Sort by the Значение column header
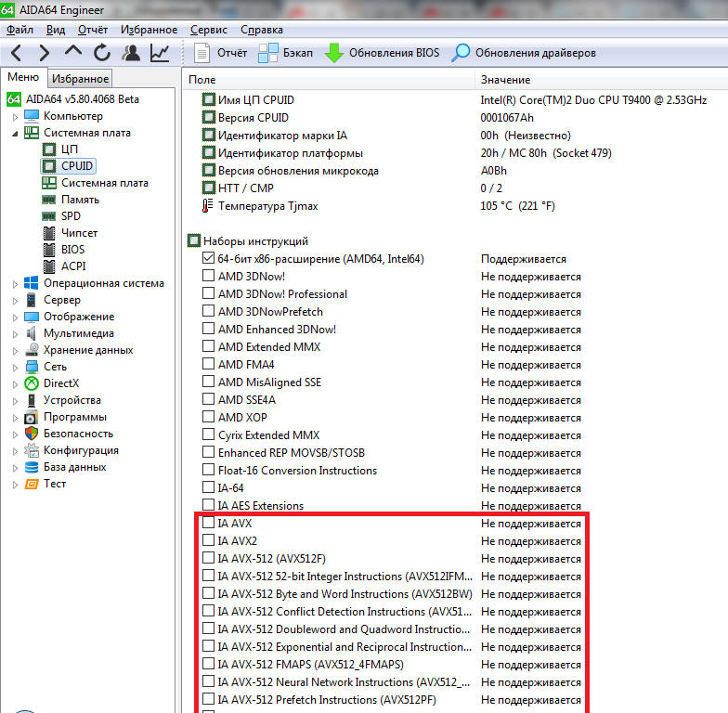The width and height of the screenshot is (728, 713). pyautogui.click(x=602, y=80)
